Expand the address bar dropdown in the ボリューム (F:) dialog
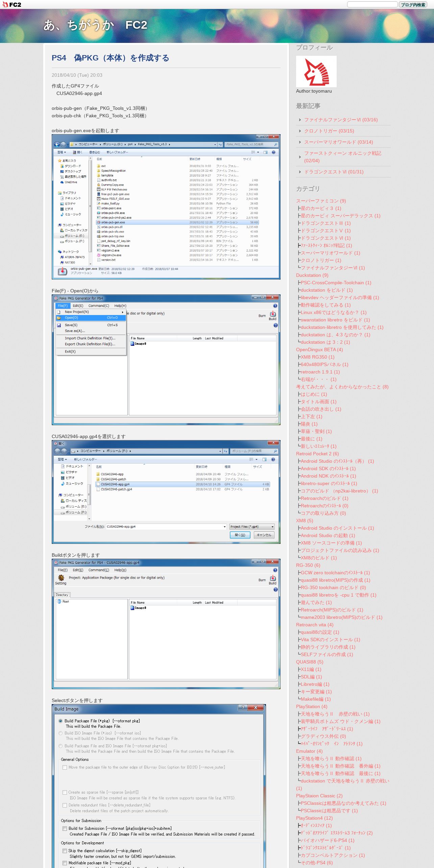Image resolution: width=434 pixels, height=868 pixels. click(220, 451)
